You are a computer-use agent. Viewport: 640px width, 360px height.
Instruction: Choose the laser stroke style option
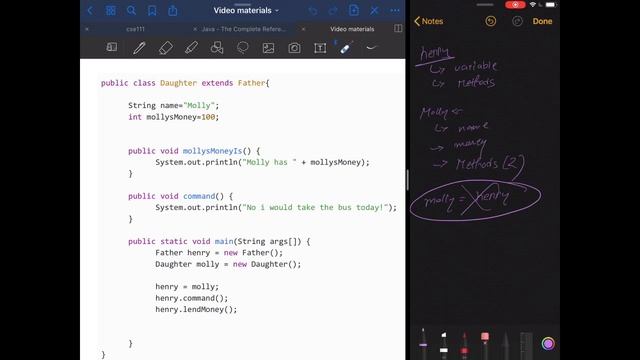pos(371,48)
